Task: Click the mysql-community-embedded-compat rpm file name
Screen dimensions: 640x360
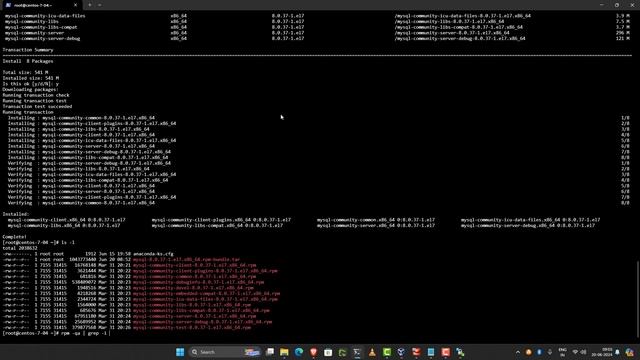Action: click(x=206, y=293)
